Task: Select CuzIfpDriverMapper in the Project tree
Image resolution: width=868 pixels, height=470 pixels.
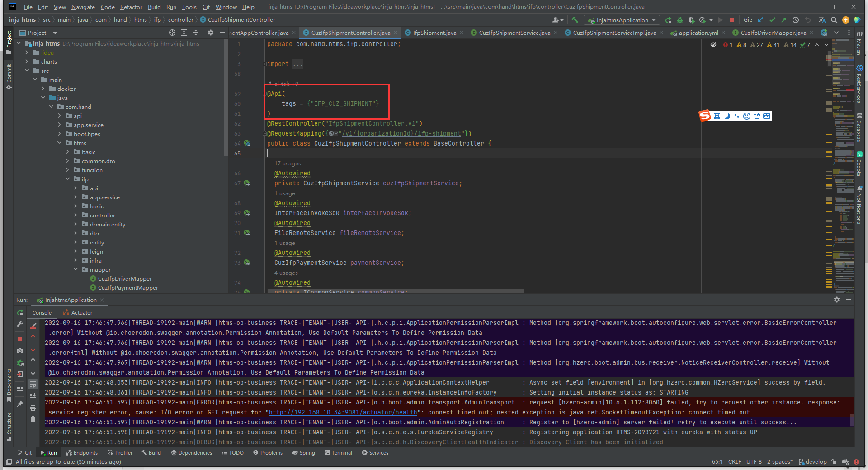Action: (x=125, y=278)
